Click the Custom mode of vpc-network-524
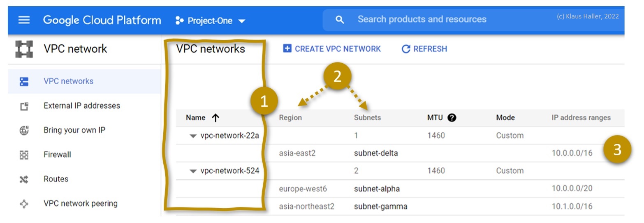Screen dimensions: 644x223 click(x=510, y=170)
